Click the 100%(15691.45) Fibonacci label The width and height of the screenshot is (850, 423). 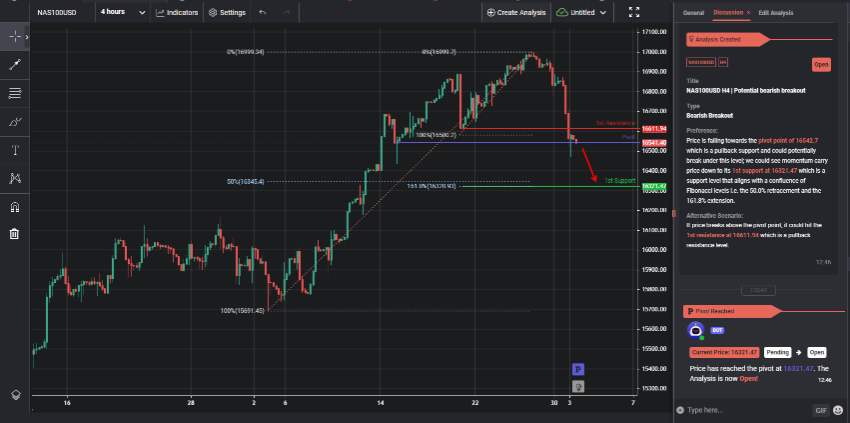(x=242, y=311)
